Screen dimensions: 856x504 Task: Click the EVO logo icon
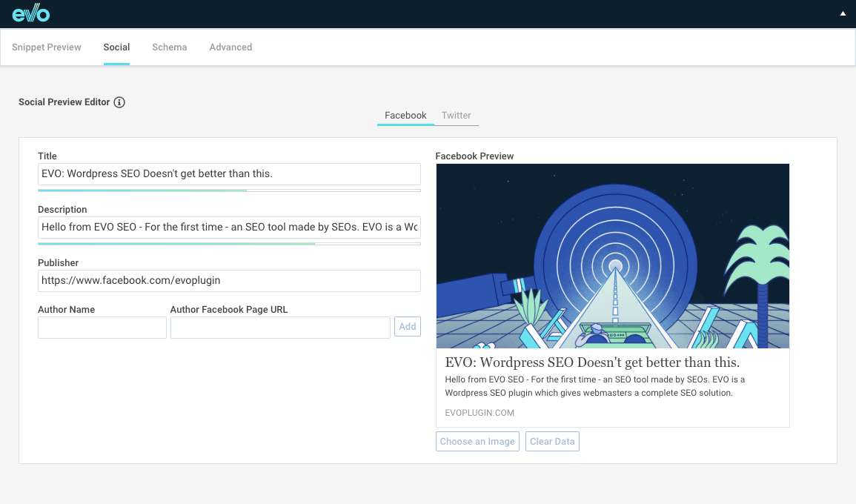31,13
